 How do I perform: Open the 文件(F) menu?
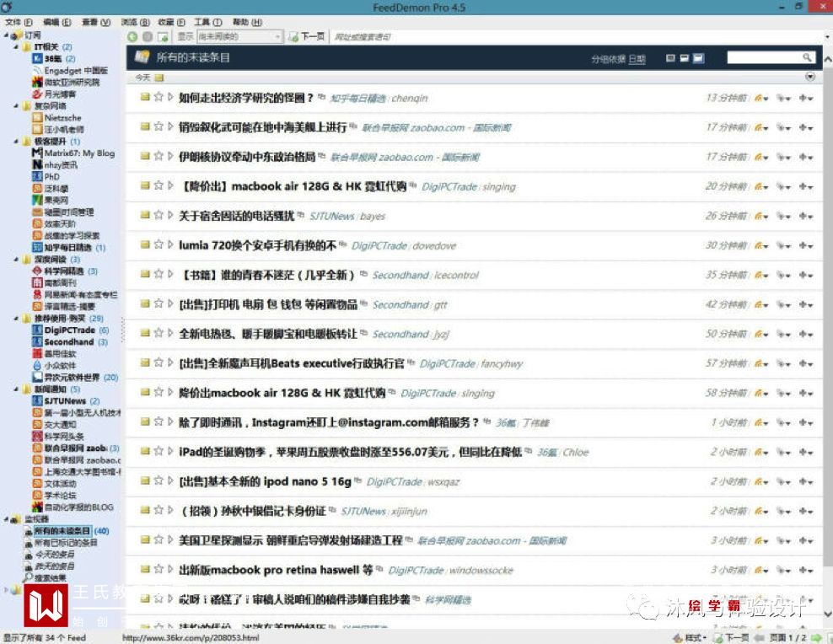[x=19, y=22]
